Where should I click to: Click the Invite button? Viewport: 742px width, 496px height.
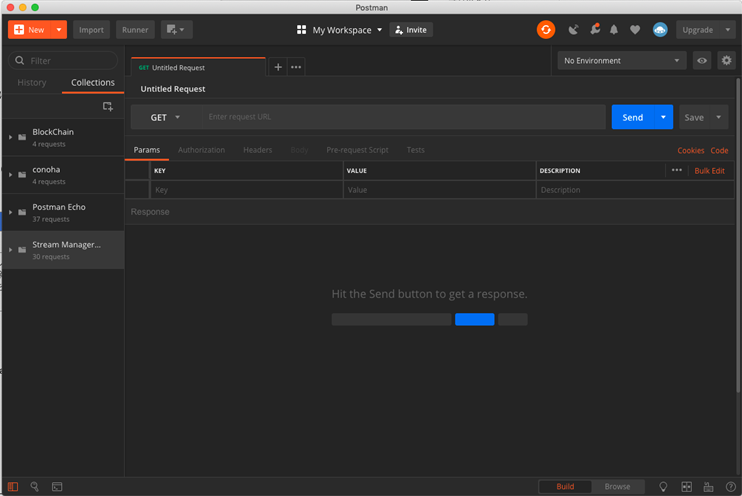[411, 30]
